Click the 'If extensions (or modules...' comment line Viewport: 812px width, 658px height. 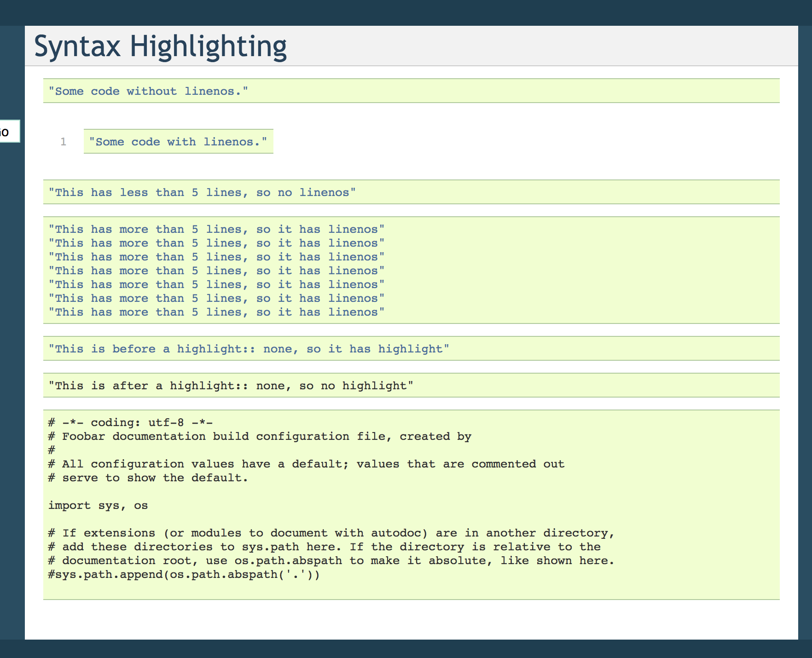[x=331, y=532]
